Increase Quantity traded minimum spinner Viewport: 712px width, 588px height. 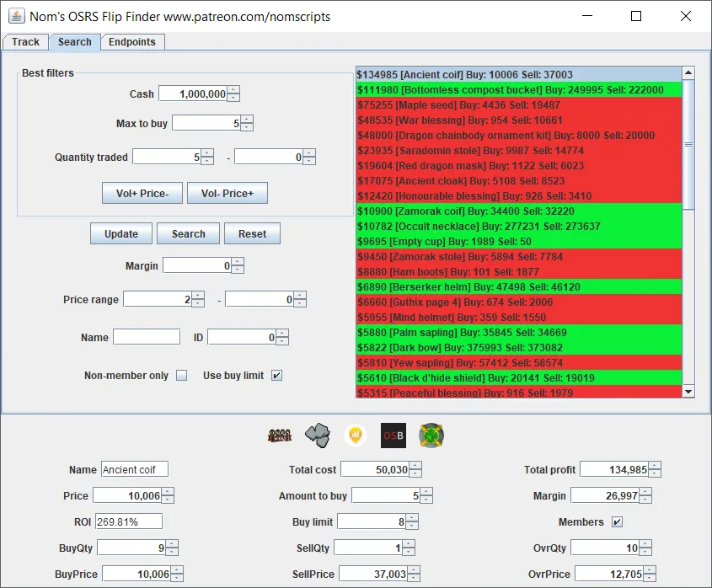[207, 153]
